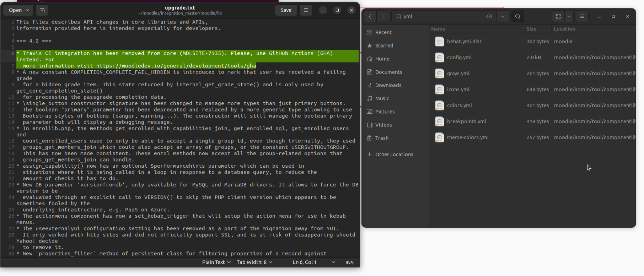Click the icons.yml file name
The height and width of the screenshot is (276, 644).
pyautogui.click(x=458, y=89)
